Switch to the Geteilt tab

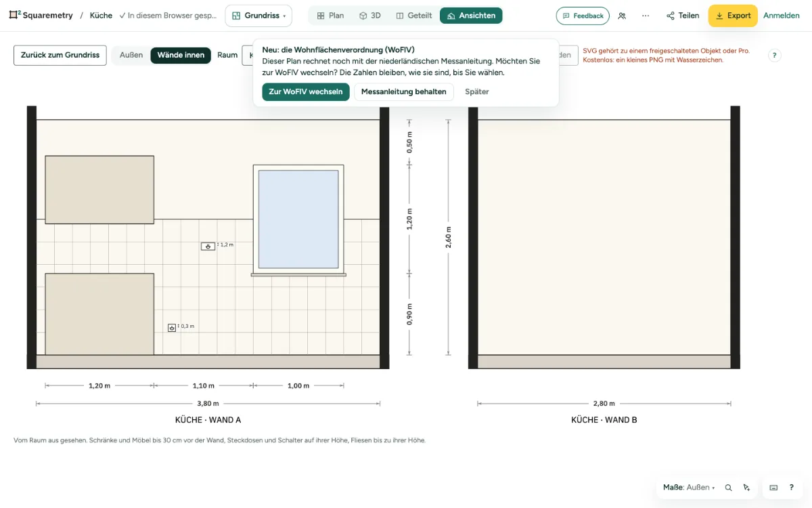[x=414, y=16]
